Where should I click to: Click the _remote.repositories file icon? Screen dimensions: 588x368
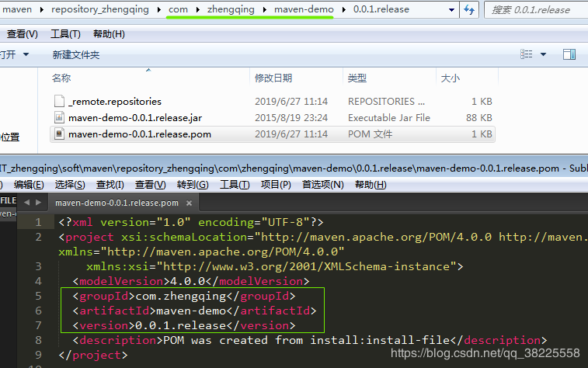[x=59, y=101]
